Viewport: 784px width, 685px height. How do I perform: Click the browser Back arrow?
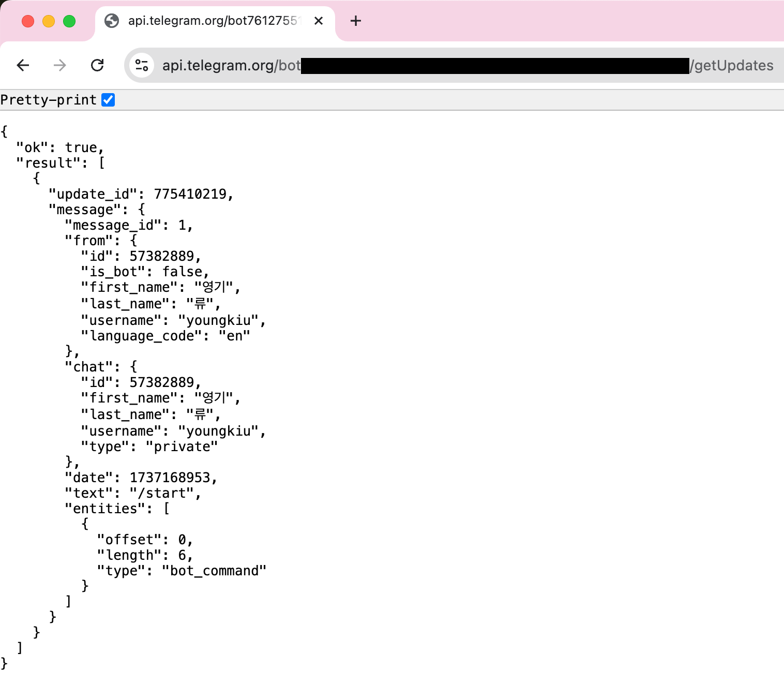[23, 65]
